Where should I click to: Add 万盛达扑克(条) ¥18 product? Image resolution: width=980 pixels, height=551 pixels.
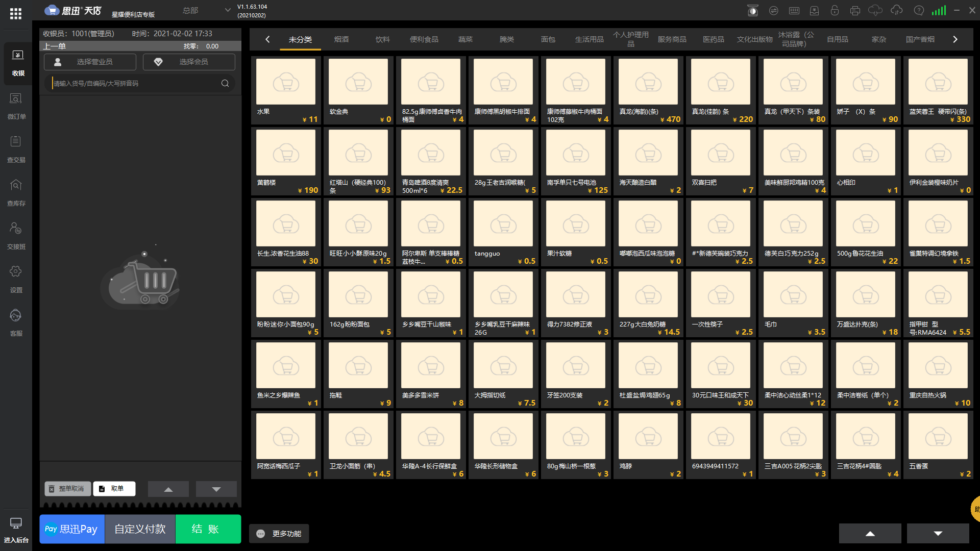point(866,303)
